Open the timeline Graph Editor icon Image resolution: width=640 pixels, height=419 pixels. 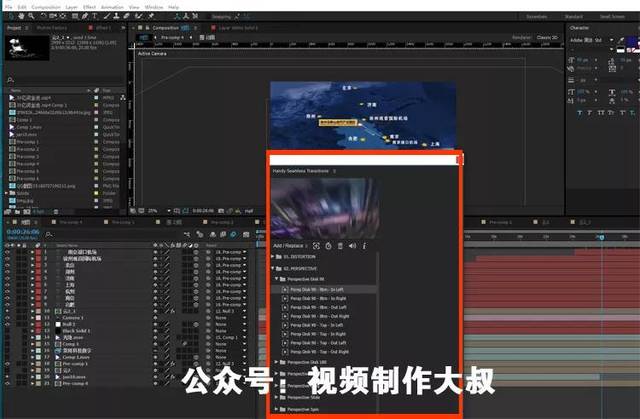(246, 235)
